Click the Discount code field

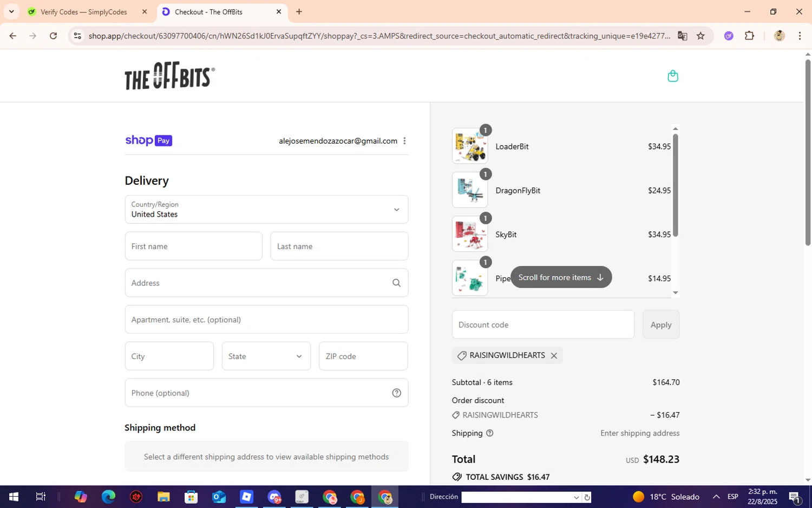coord(543,325)
